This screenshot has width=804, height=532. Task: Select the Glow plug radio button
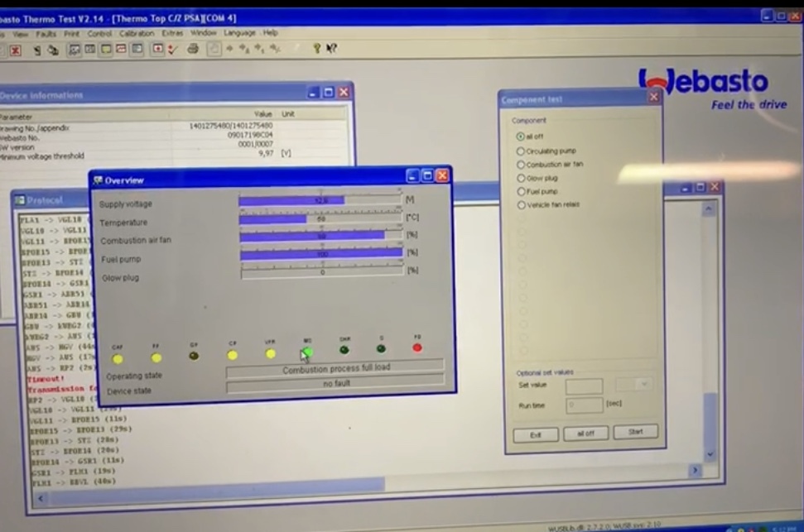(x=521, y=179)
